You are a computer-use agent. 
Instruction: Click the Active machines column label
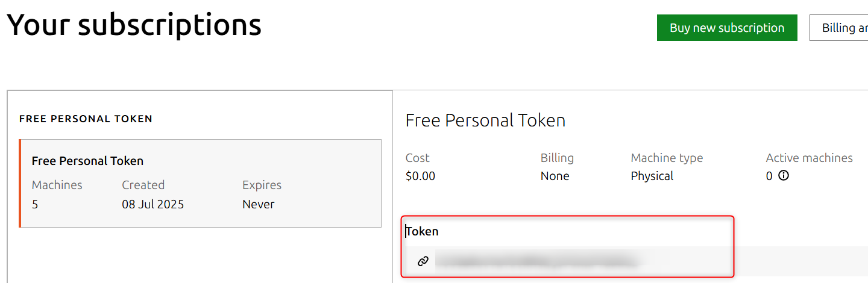(809, 158)
